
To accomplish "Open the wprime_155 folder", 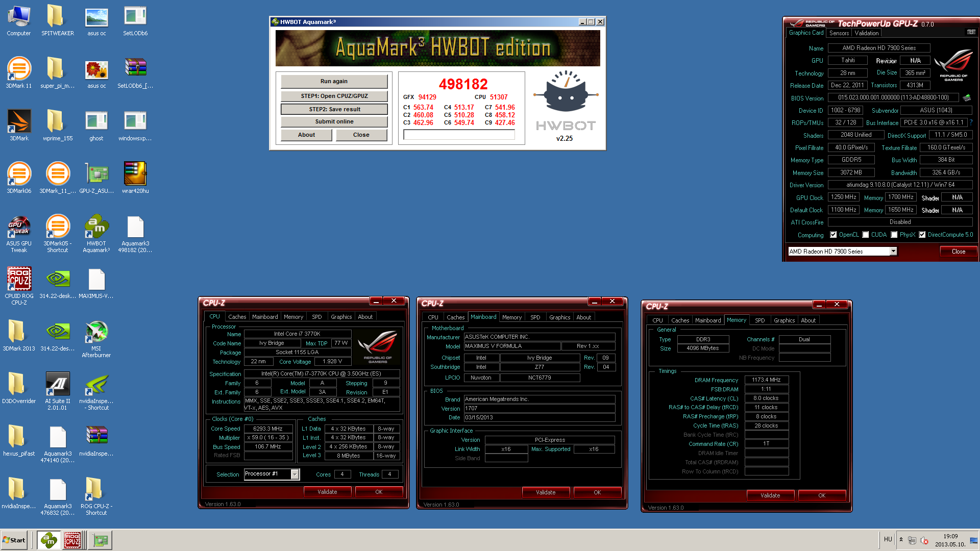I will click(x=57, y=126).
